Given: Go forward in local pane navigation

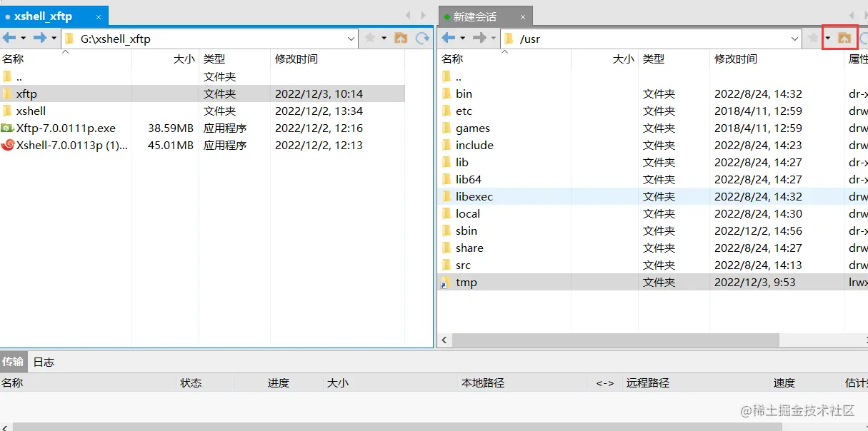Looking at the screenshot, I should [x=40, y=38].
